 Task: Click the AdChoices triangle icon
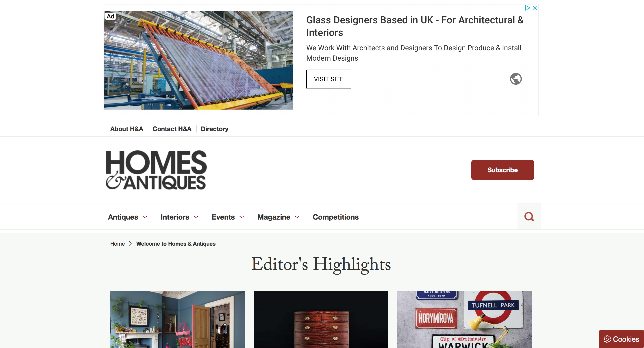[x=527, y=8]
